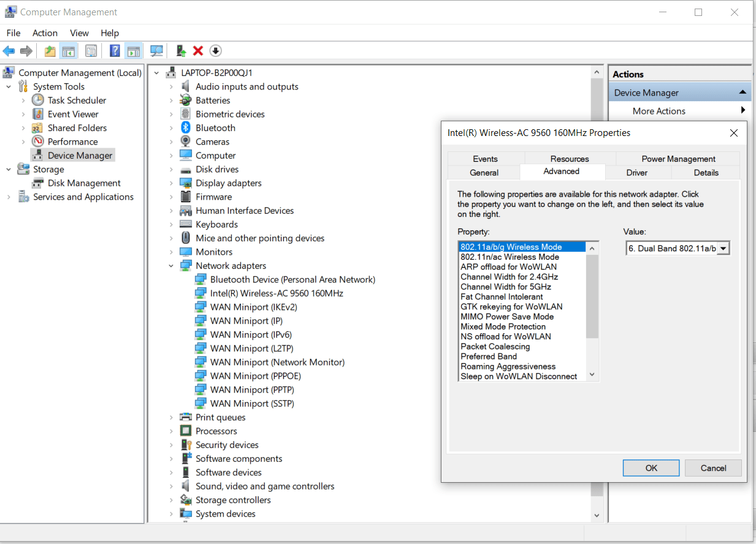The width and height of the screenshot is (756, 544).
Task: Switch to the Events tab
Action: [486, 159]
